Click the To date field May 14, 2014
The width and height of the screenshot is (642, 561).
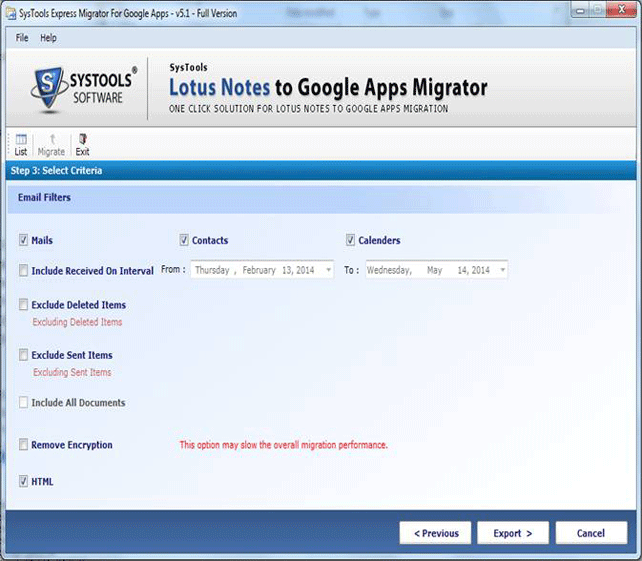pos(436,270)
